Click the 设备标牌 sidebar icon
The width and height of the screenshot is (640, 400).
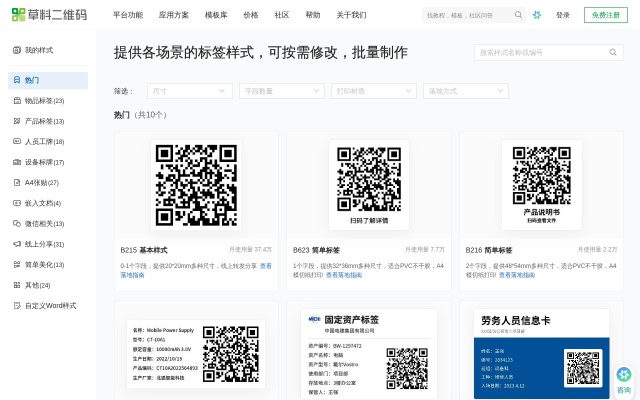(x=17, y=162)
